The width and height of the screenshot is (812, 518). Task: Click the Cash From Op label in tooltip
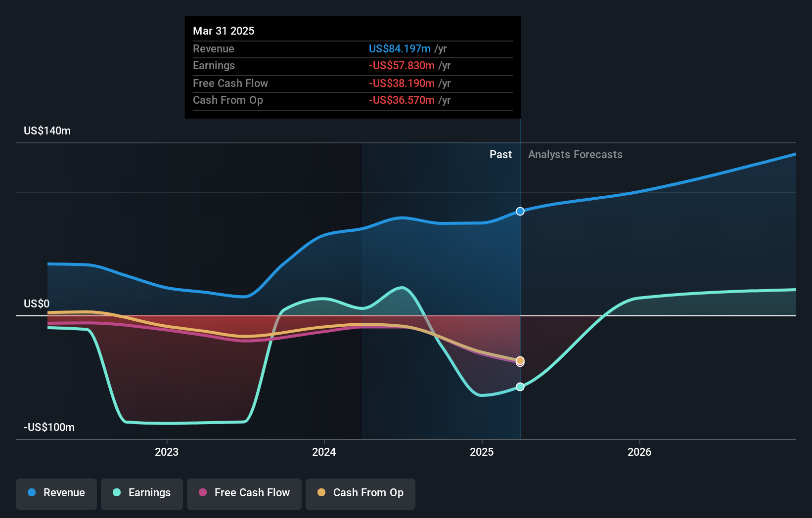228,100
